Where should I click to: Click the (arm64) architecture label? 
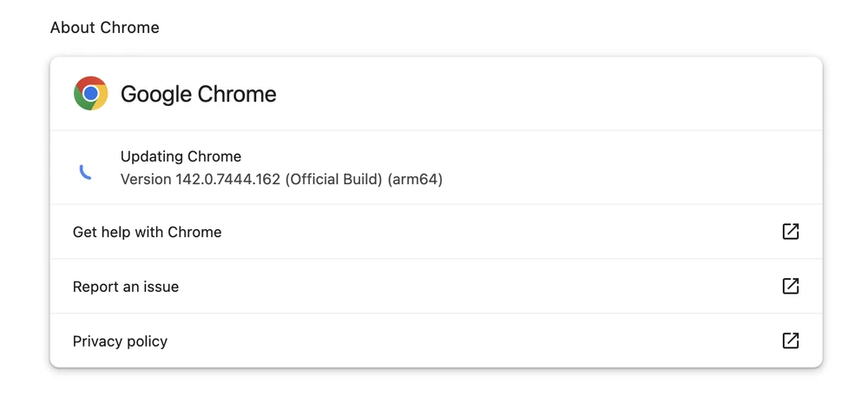[x=416, y=180]
